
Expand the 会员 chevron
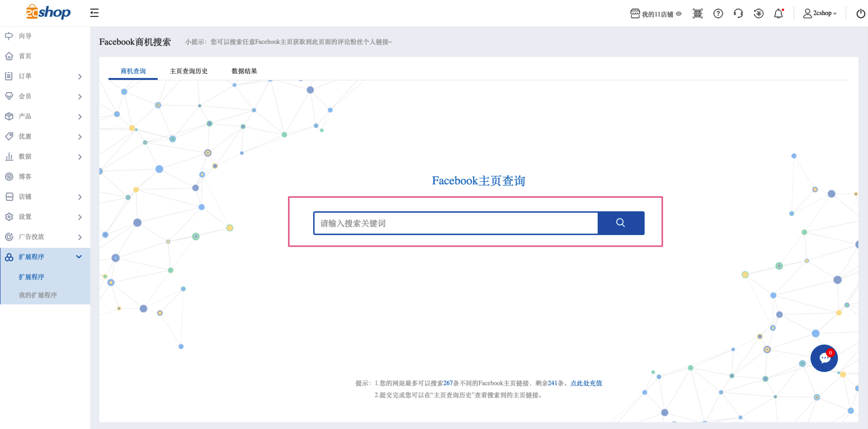[80, 97]
